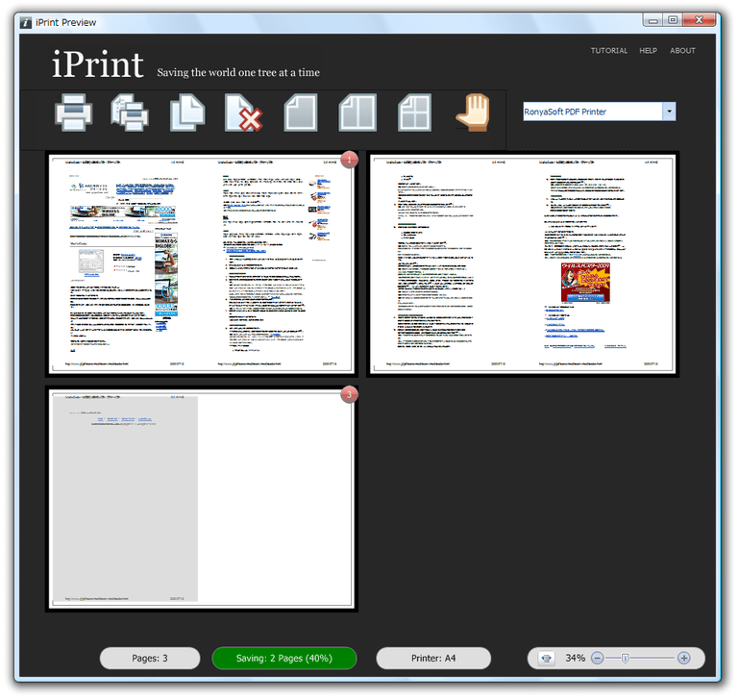Image resolution: width=739 pixels, height=700 pixels.
Task: Click the Pages: 3 status button
Action: pyautogui.click(x=150, y=658)
